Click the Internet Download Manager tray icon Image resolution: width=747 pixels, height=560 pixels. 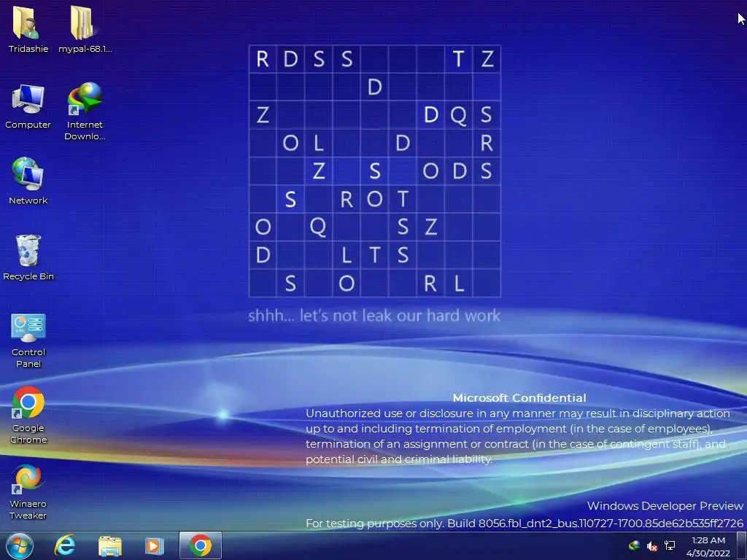point(634,545)
